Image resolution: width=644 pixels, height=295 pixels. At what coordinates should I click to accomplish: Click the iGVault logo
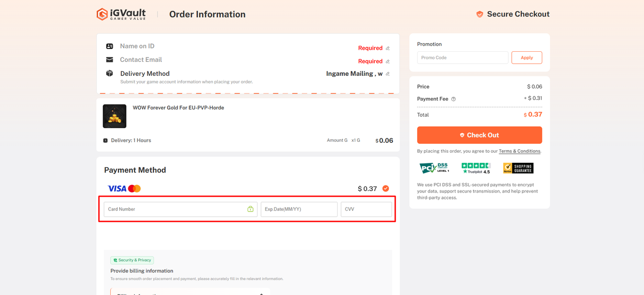coord(121,14)
